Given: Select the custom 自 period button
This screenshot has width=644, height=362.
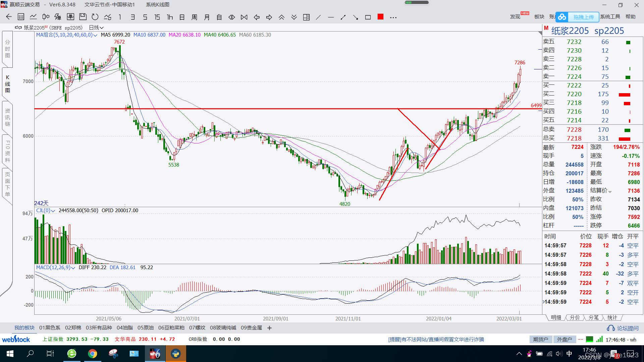Looking at the screenshot, I should (219, 17).
